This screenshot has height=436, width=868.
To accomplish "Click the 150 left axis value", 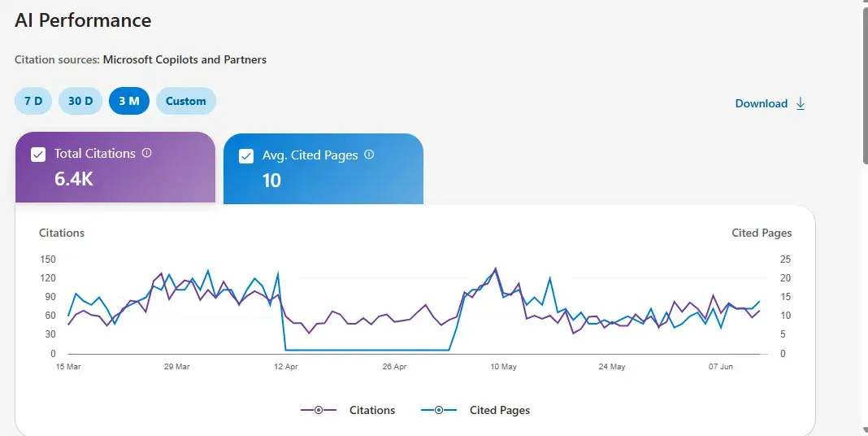I will coord(48,259).
